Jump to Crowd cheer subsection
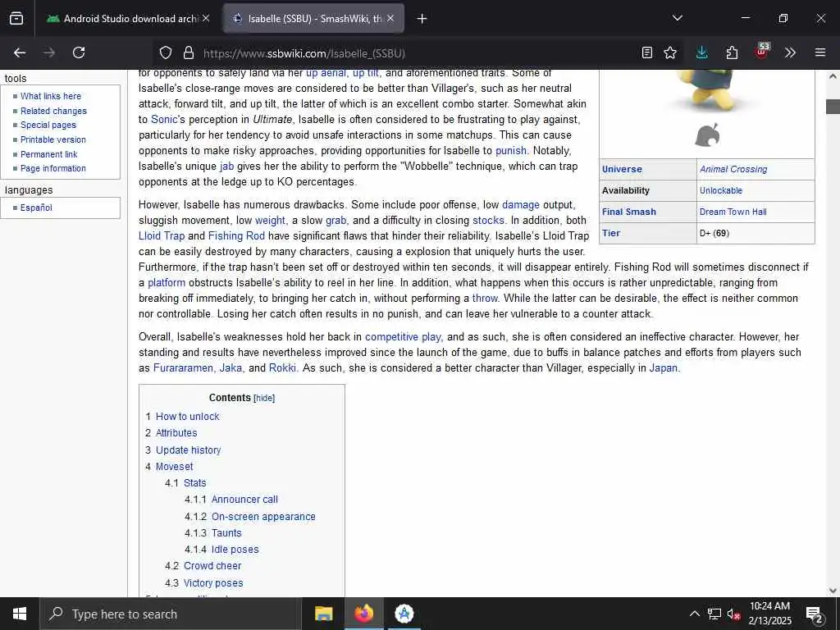The height and width of the screenshot is (630, 840). point(212,566)
